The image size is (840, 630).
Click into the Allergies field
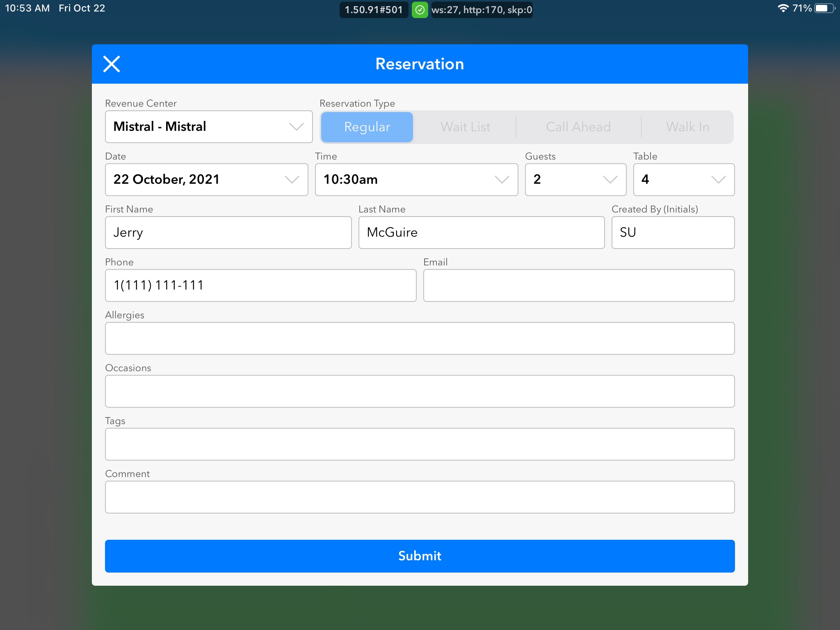419,338
